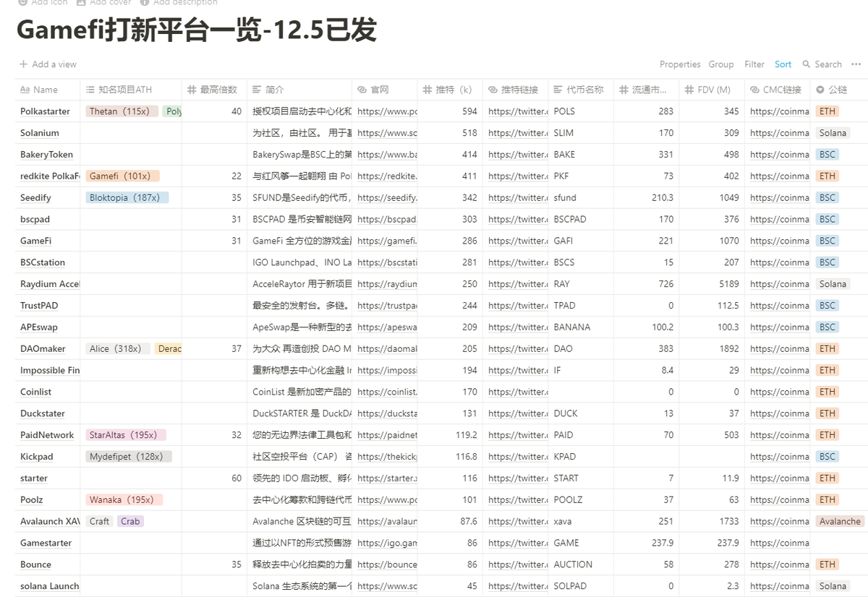Open the 简介 column header
This screenshot has height=597, width=868.
click(x=299, y=90)
